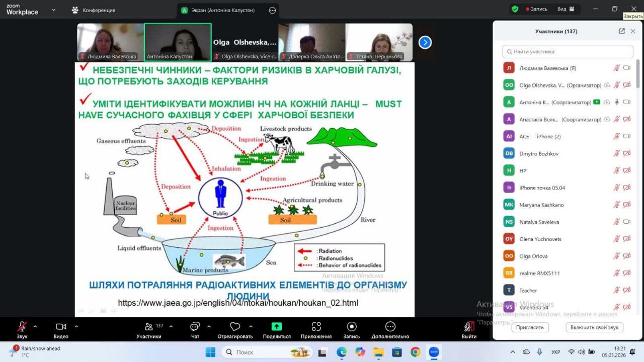Expand video options arrow beside Видео
Image resolution: width=644 pixels, height=362 pixels.
pyautogui.click(x=76, y=326)
